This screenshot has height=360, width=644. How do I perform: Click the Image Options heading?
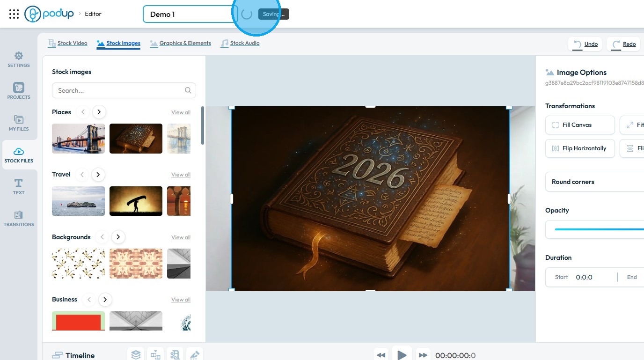click(582, 73)
